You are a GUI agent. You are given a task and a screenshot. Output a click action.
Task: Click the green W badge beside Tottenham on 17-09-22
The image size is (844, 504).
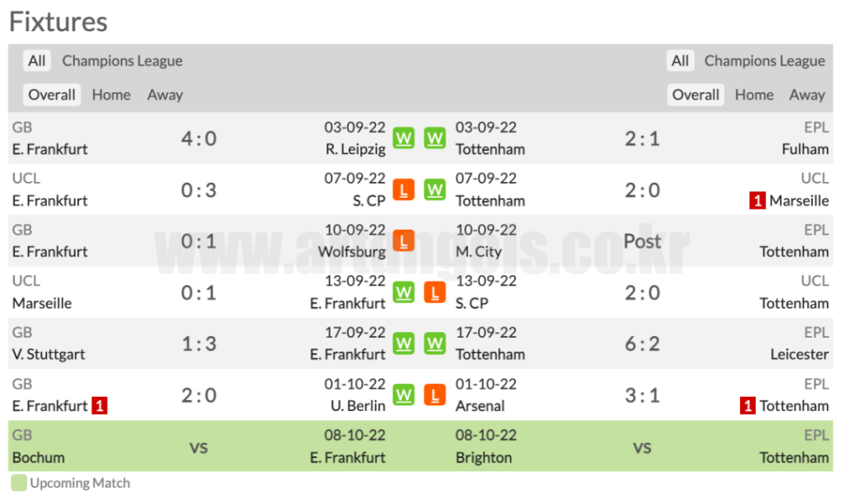tap(434, 343)
